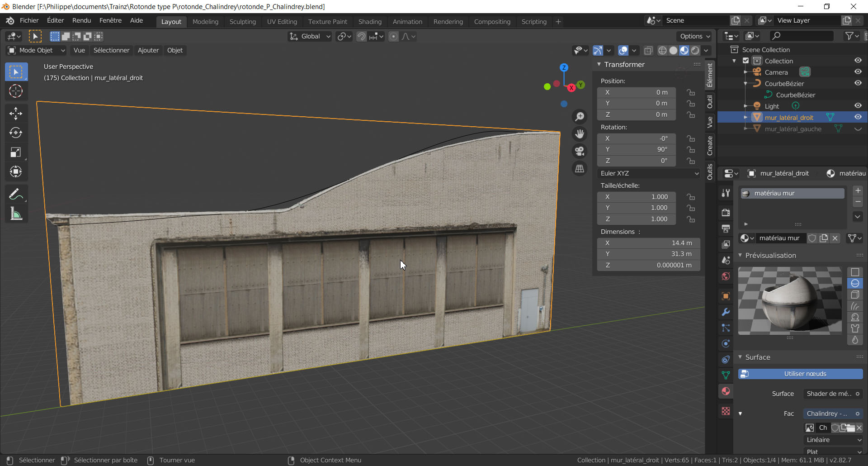Select the 3D Cursor tool
Image resolution: width=868 pixels, height=466 pixels.
click(16, 91)
